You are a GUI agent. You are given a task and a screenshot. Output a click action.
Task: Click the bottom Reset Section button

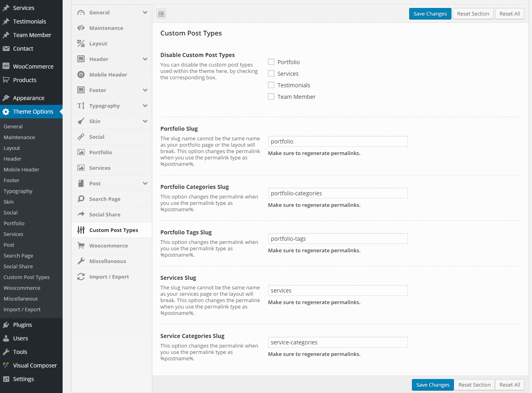click(x=474, y=385)
